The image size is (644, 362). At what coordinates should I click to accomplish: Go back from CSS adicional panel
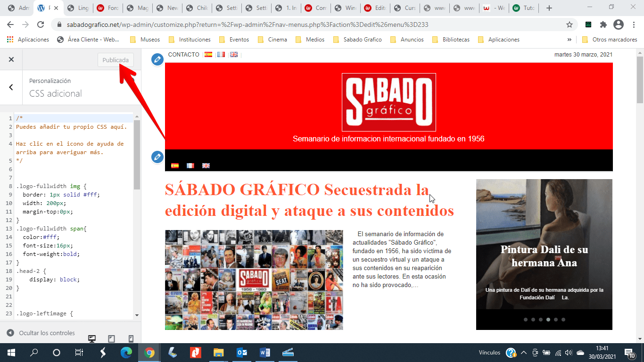coord(11,87)
